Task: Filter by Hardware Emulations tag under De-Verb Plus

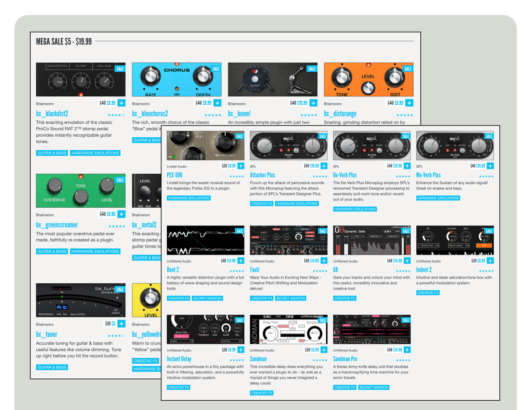Action: coord(355,209)
